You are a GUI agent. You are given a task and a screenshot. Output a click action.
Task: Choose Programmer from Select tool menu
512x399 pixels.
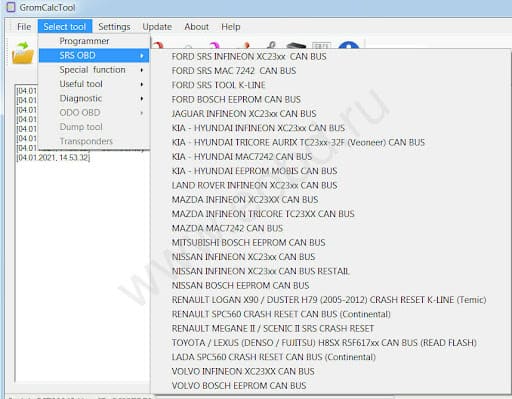tap(94, 41)
